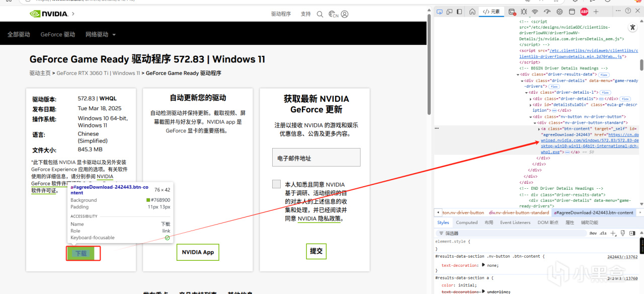
Task: Close the DevTools panel
Action: (637, 12)
